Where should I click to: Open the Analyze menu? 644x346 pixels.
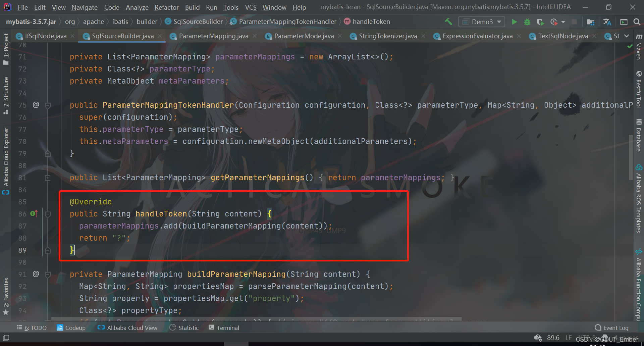coord(137,7)
